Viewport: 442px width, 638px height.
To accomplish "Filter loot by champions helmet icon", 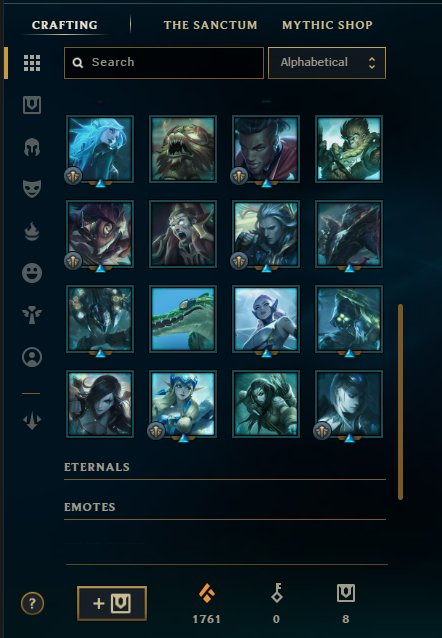I will pyautogui.click(x=32, y=147).
